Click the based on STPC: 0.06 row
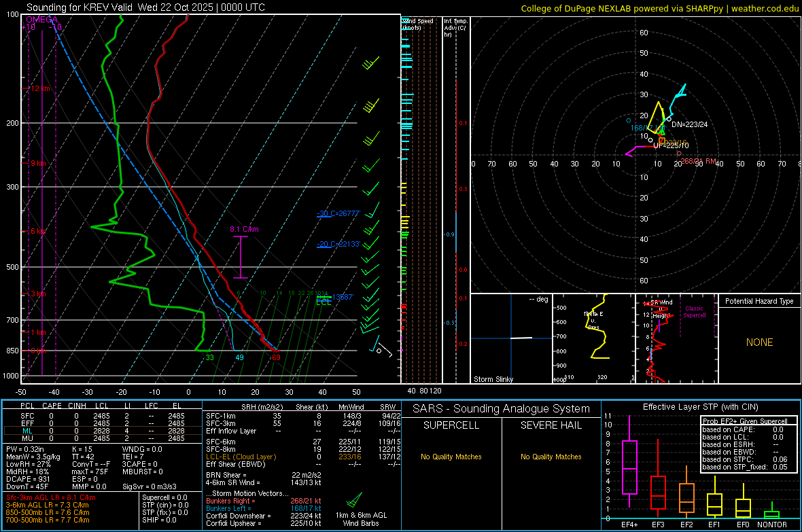This screenshot has height=532, width=802. pos(745,459)
